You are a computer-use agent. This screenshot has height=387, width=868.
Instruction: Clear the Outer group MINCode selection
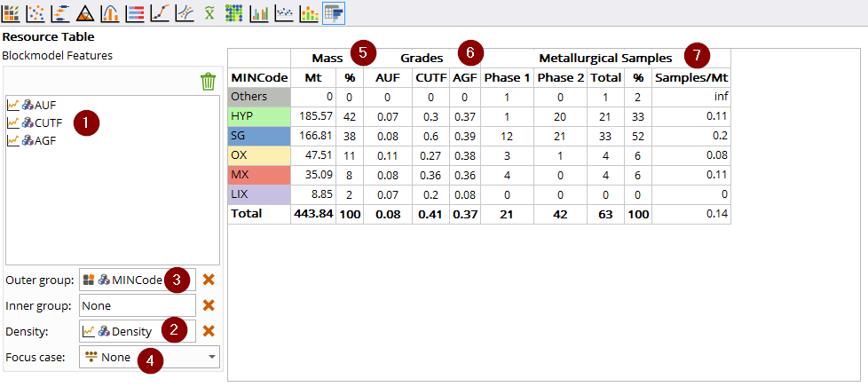click(x=209, y=280)
